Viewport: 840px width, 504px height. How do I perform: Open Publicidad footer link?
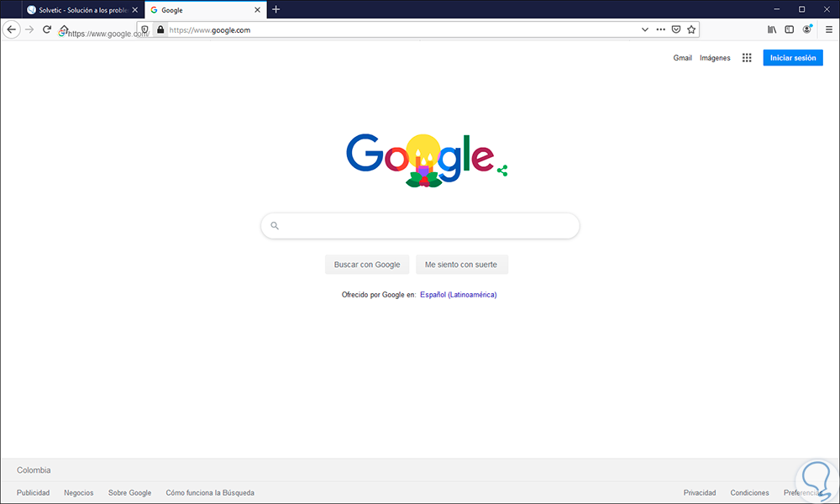point(34,493)
